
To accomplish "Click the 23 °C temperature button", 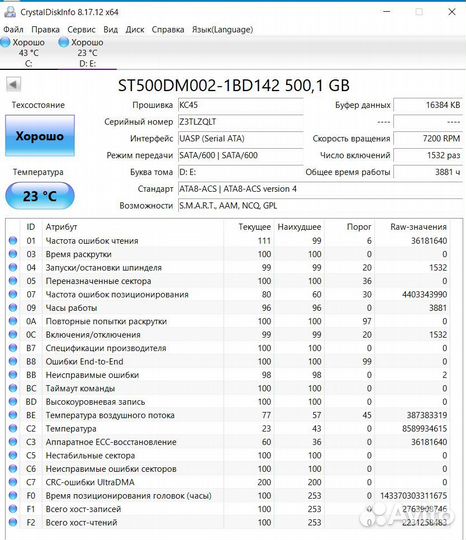I will 40,196.
